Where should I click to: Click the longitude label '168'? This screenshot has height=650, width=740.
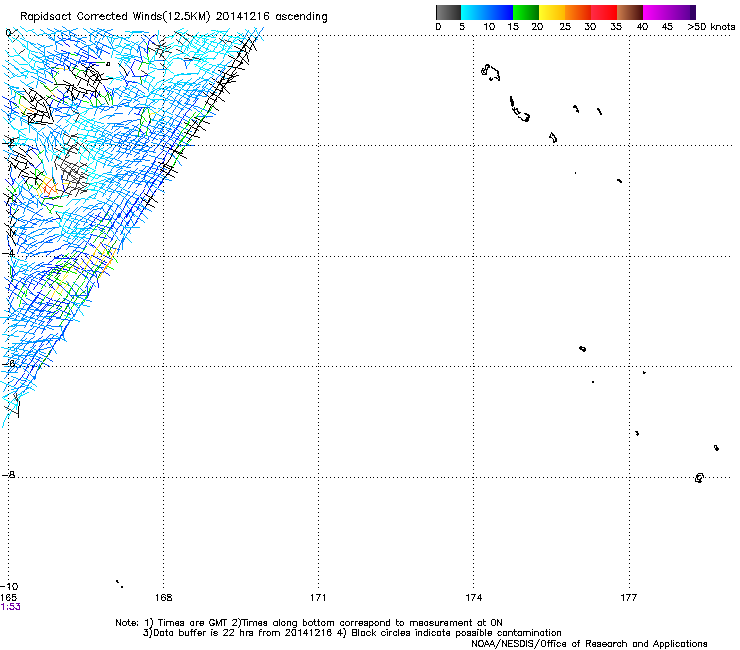[163, 598]
